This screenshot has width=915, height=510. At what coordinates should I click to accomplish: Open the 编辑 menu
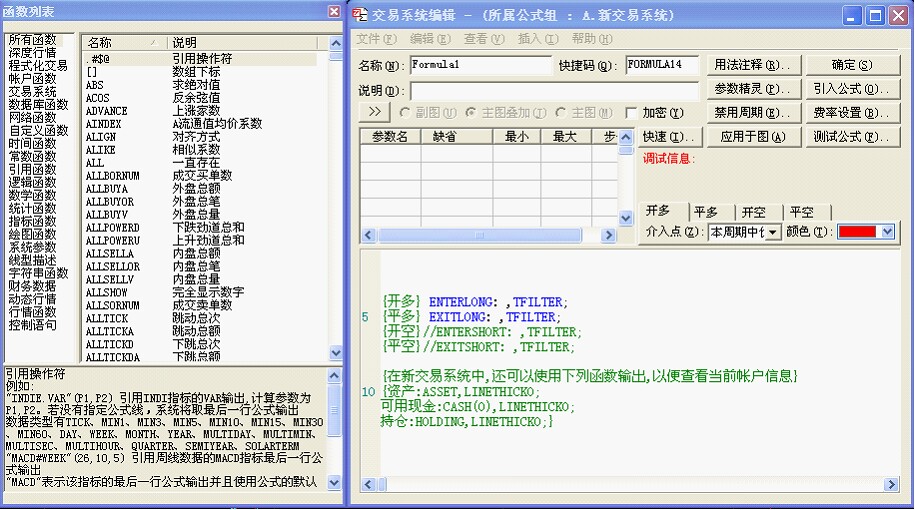point(430,39)
